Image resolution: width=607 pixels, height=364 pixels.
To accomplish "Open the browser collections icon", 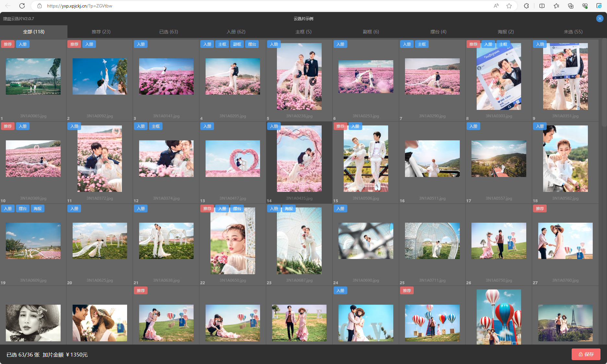I will (571, 6).
